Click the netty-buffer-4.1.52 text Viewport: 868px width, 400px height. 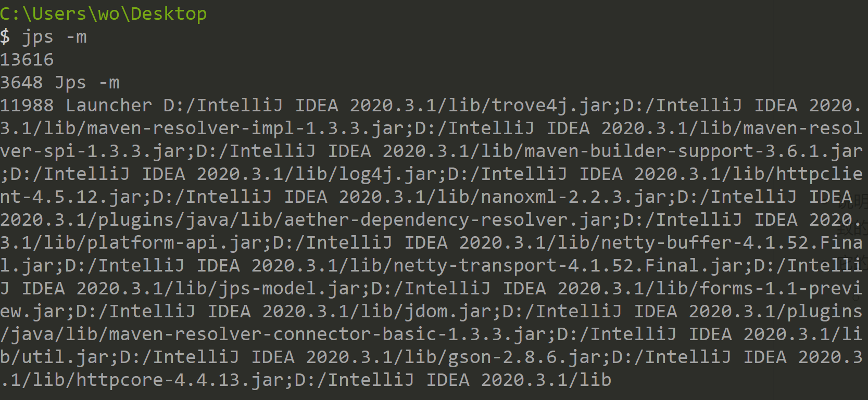coord(705,243)
